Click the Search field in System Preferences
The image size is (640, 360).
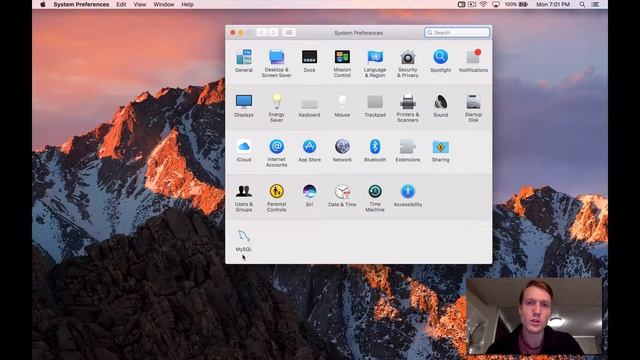pos(457,33)
